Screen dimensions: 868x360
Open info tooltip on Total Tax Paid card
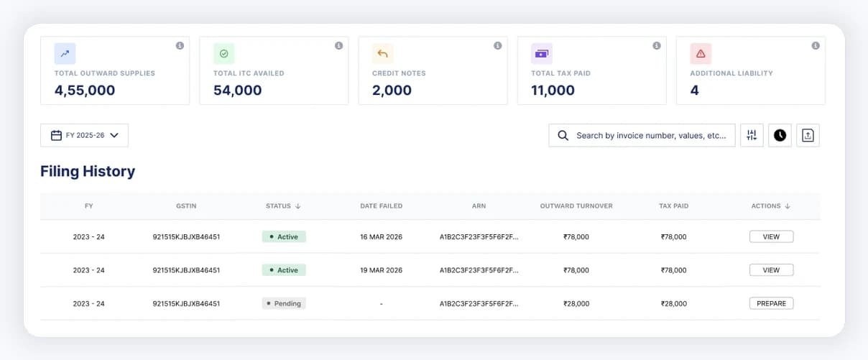pyautogui.click(x=656, y=46)
